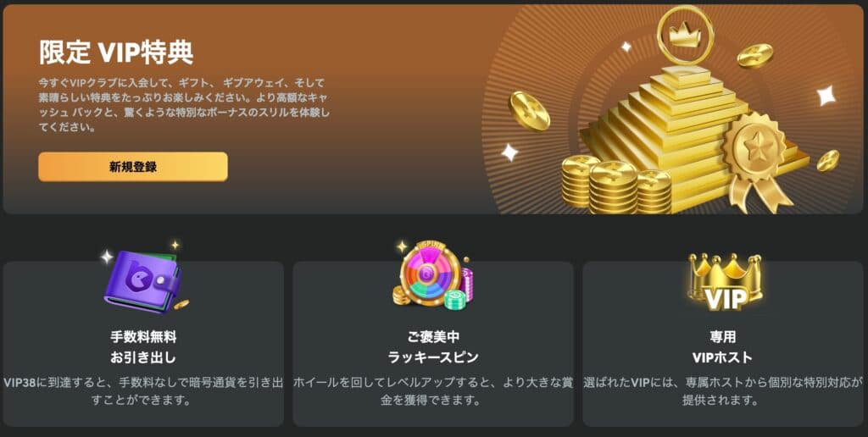Click the small gold coin at banner right edge
Image resolution: width=868 pixels, height=437 pixels.
coord(828,160)
